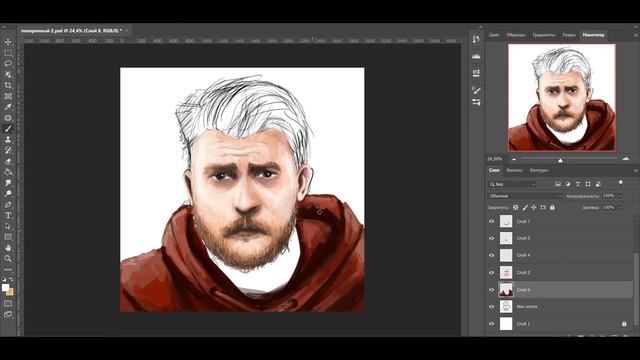This screenshot has height=360, width=640.
Task: Select the Hand tool
Action: point(8,248)
